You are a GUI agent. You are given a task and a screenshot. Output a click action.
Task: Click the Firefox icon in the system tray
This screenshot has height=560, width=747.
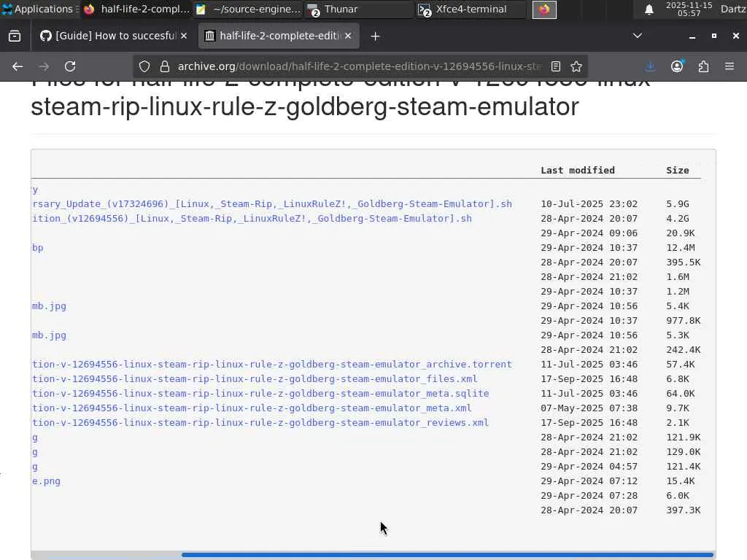coord(544,9)
